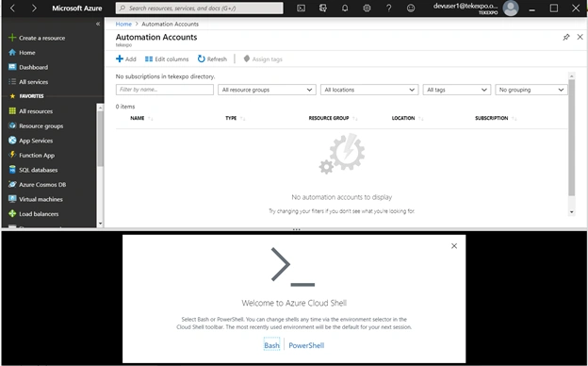The height and width of the screenshot is (366, 588).
Task: Click the Resource groups cube icon
Action: (x=12, y=125)
